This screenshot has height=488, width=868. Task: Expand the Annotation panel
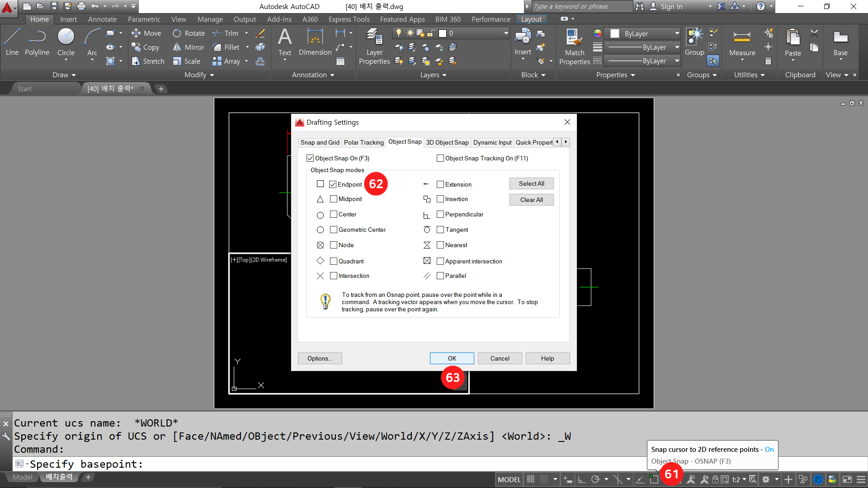click(x=313, y=75)
